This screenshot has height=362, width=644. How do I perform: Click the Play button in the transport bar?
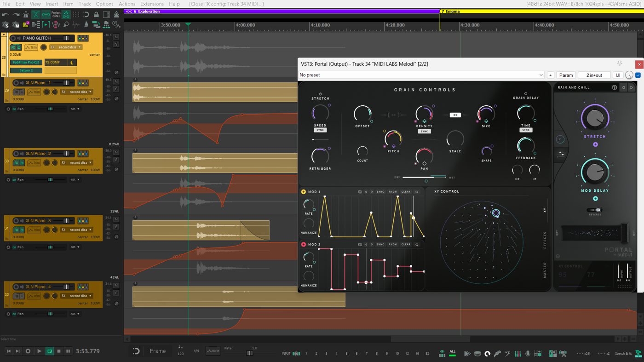coord(39,351)
